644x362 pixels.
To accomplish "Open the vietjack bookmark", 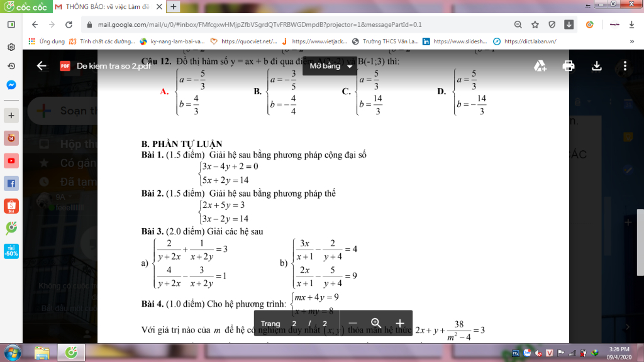I will tap(314, 41).
